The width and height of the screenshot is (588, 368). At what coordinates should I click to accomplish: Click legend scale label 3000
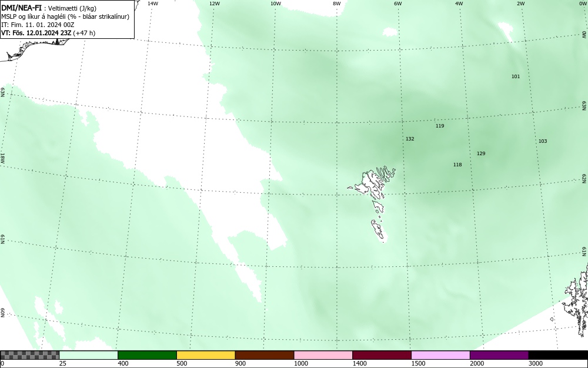coord(536,363)
